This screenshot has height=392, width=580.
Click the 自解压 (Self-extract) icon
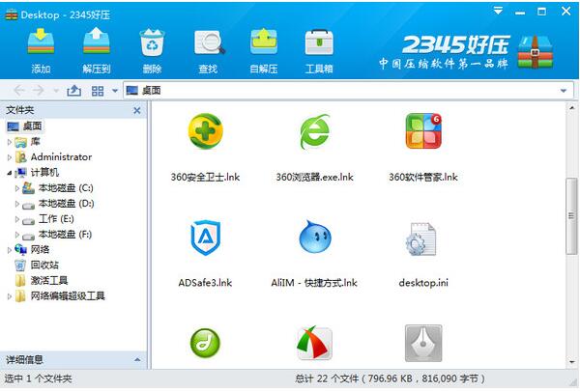(263, 43)
